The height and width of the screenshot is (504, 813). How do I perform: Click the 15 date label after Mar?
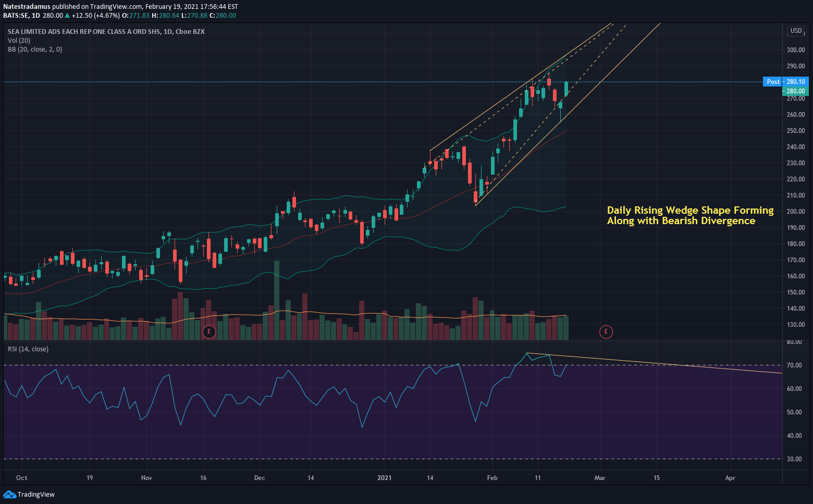click(x=657, y=478)
